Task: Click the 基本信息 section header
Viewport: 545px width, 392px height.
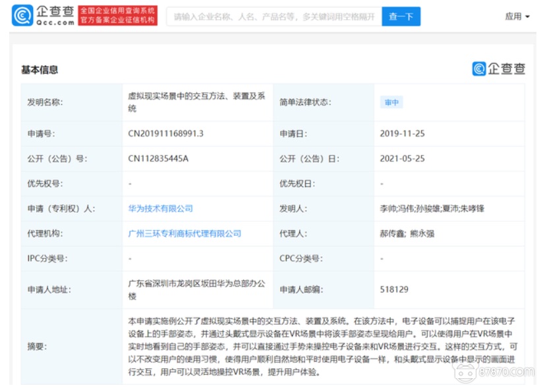Action: click(40, 69)
